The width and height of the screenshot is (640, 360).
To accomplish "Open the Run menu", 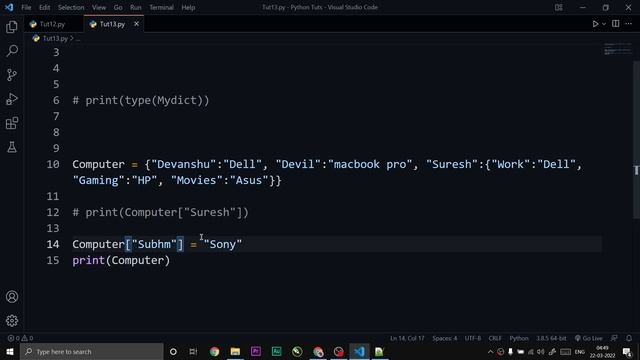I will point(136,7).
